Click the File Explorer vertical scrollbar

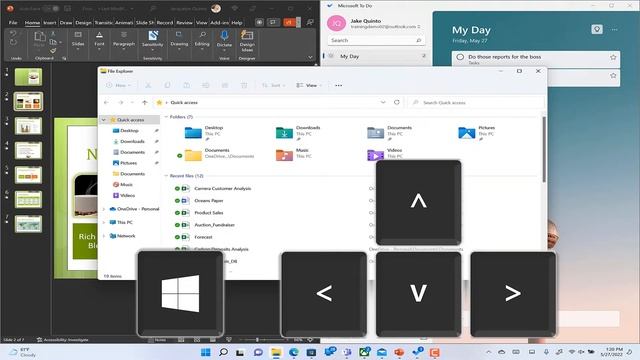click(543, 149)
